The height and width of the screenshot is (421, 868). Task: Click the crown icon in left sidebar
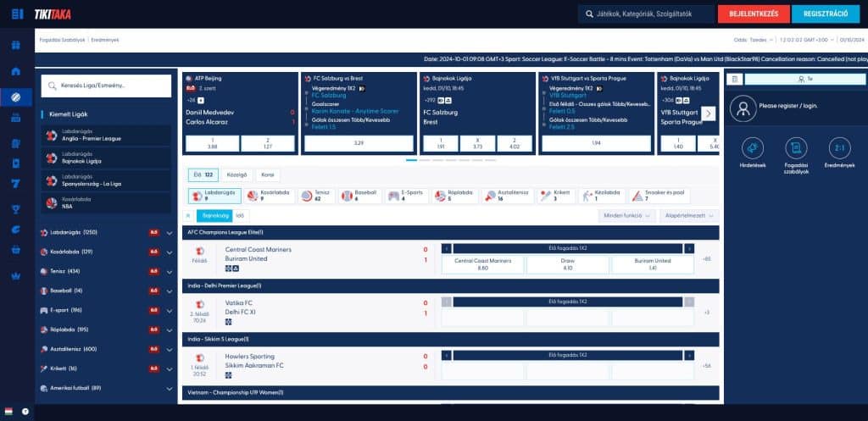click(x=15, y=275)
